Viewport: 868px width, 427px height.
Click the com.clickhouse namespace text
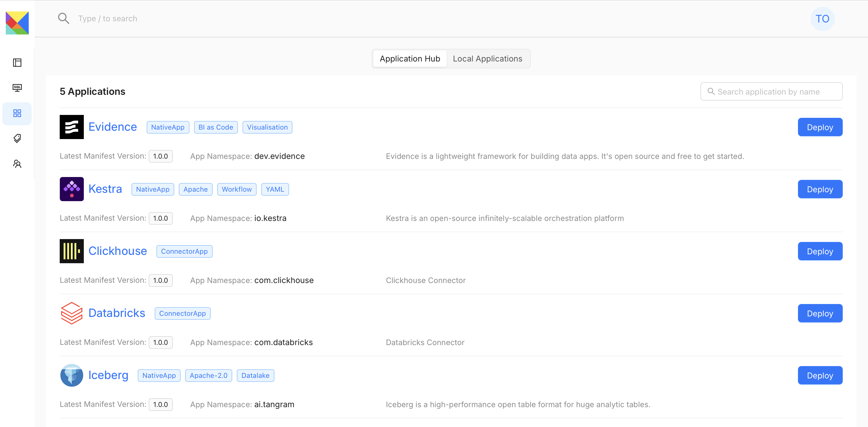tap(284, 280)
